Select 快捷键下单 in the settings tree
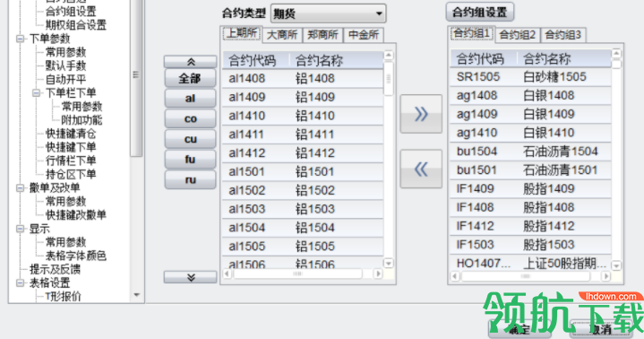644x339 pixels. (x=71, y=147)
